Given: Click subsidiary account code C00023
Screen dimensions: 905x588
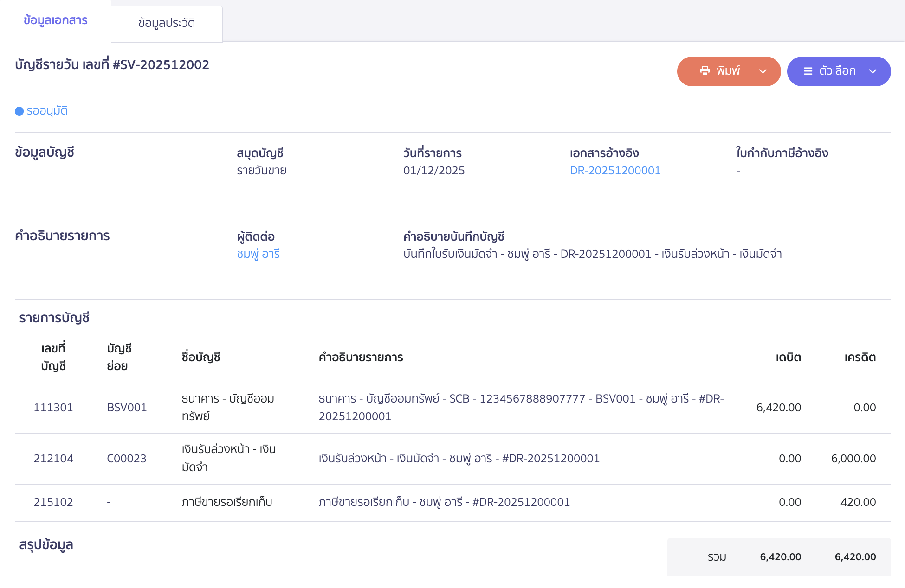Looking at the screenshot, I should coord(127,459).
